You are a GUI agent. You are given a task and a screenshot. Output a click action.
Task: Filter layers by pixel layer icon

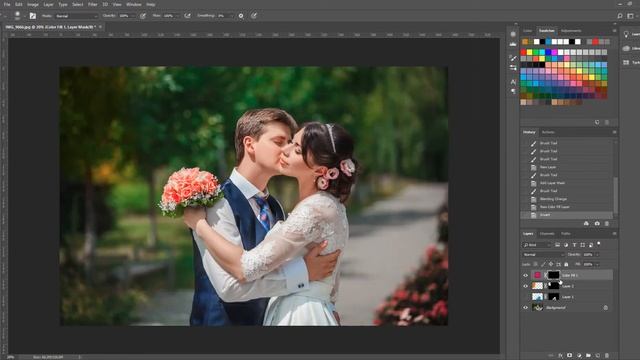[558, 245]
